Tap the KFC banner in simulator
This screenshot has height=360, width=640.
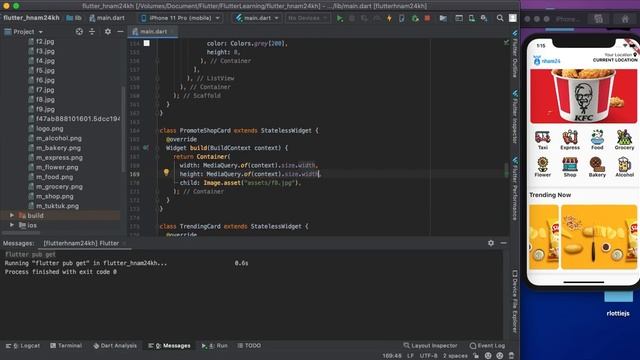[583, 96]
